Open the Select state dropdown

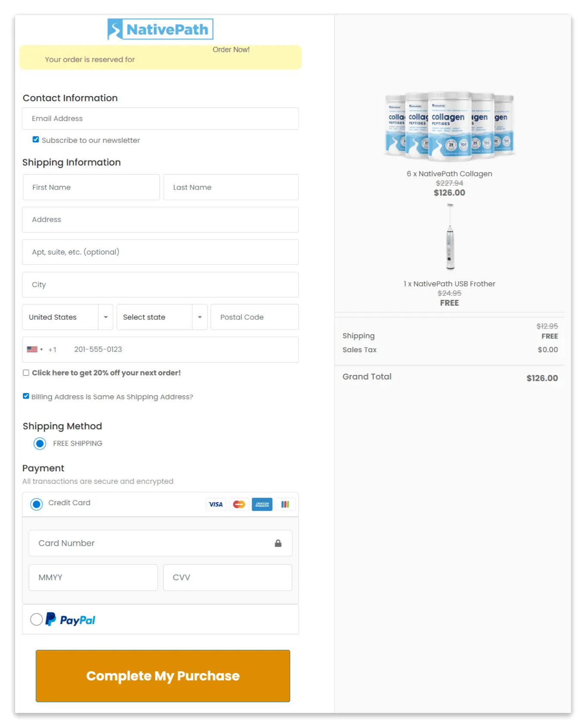(162, 317)
